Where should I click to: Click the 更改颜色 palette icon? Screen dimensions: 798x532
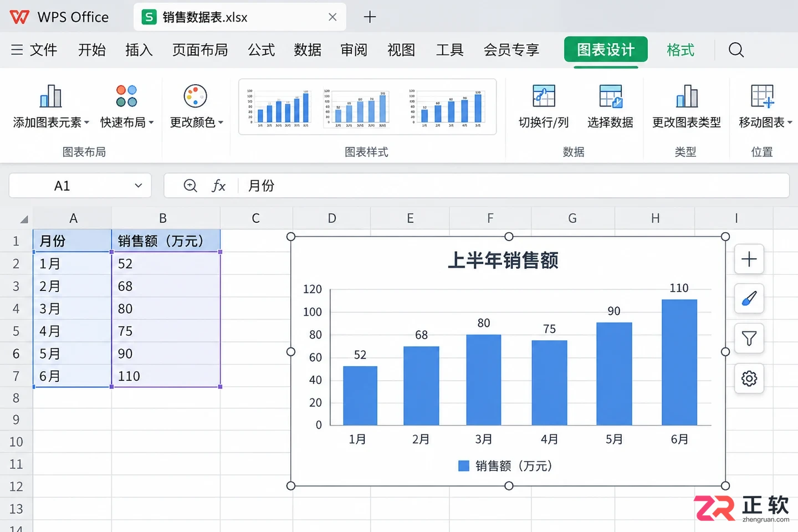click(195, 96)
